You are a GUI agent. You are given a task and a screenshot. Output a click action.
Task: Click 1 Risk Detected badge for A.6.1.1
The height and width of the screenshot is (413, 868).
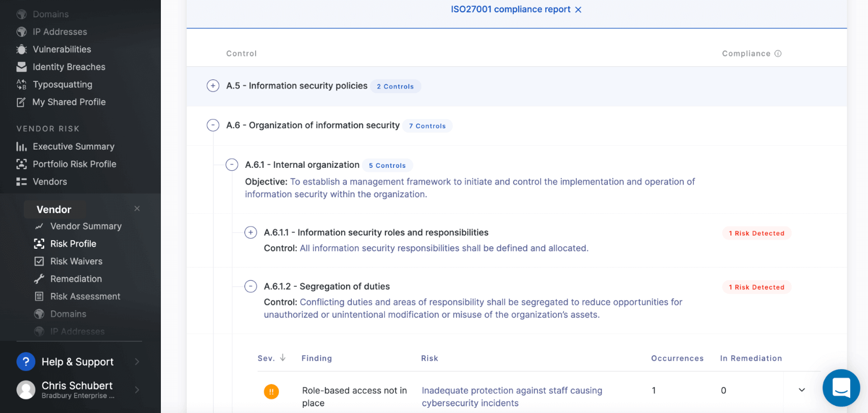pos(757,233)
